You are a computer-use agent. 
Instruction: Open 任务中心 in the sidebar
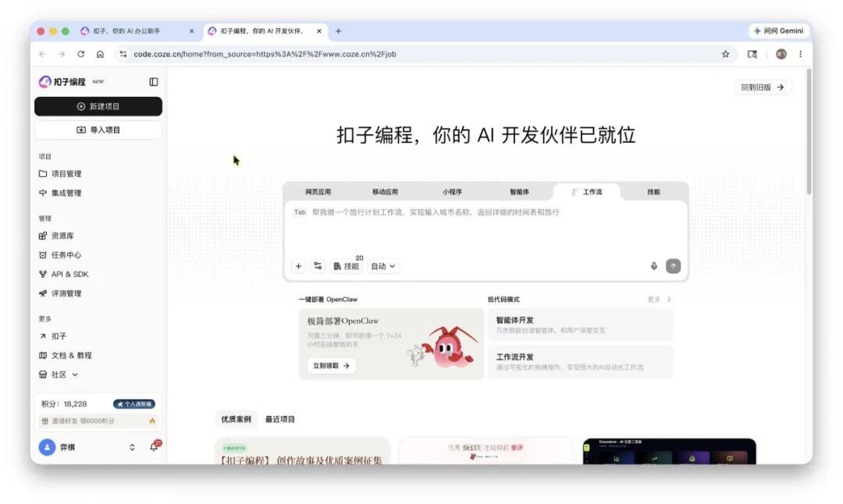60,255
